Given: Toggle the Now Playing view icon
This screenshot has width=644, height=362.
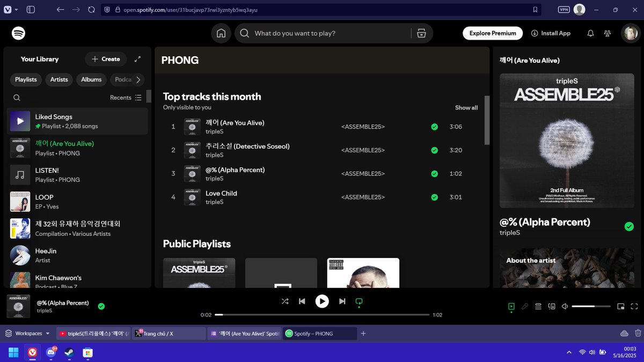Looking at the screenshot, I should click(x=511, y=306).
